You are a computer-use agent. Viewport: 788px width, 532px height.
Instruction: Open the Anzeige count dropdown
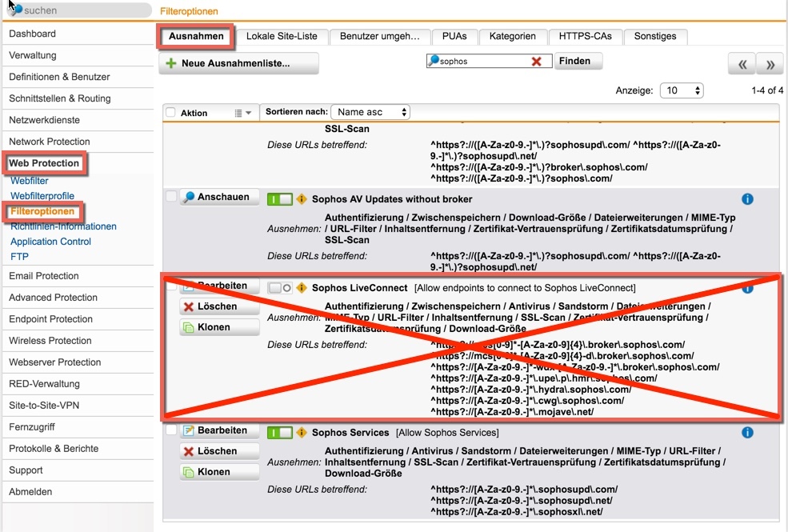[682, 90]
